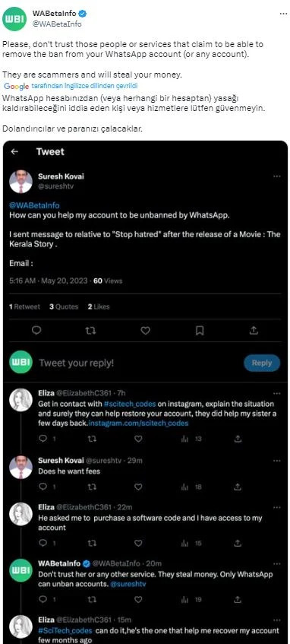290x644 pixels.
Task: View the 3 Quotes on the tweet
Action: point(64,306)
